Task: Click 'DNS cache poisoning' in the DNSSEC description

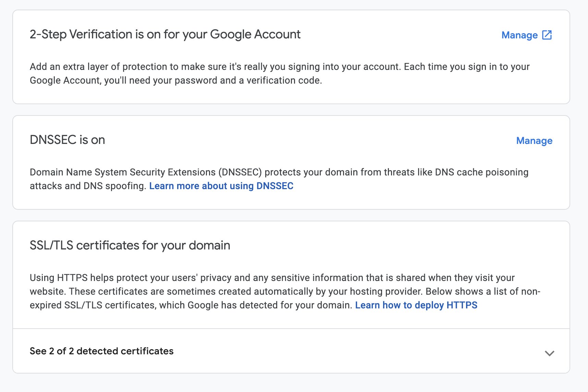Action: tap(481, 172)
